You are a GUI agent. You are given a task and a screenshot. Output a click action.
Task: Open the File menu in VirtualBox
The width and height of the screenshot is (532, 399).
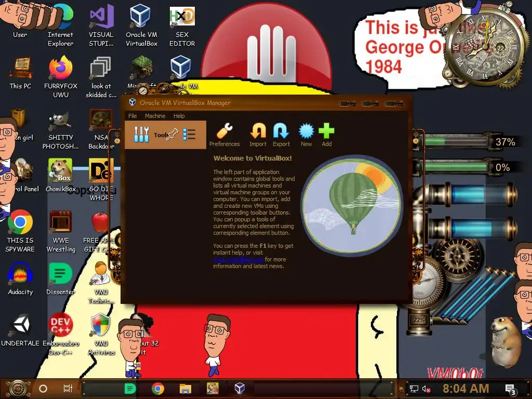[132, 116]
